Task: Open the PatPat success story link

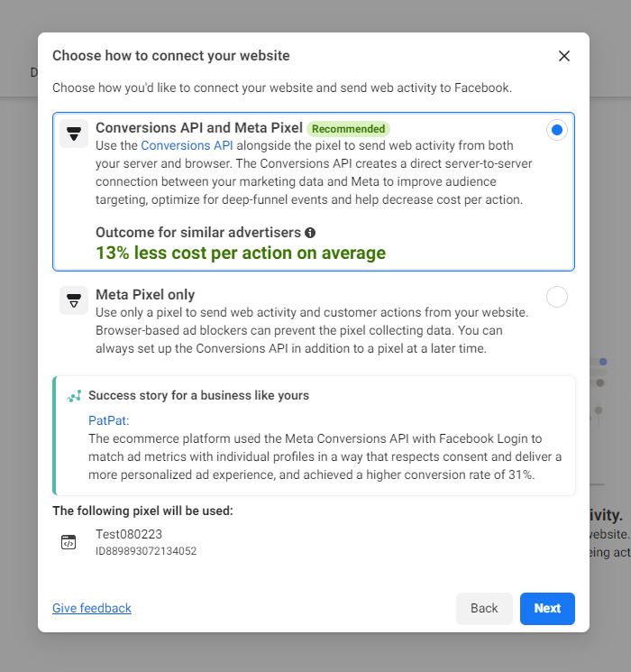Action: point(108,421)
